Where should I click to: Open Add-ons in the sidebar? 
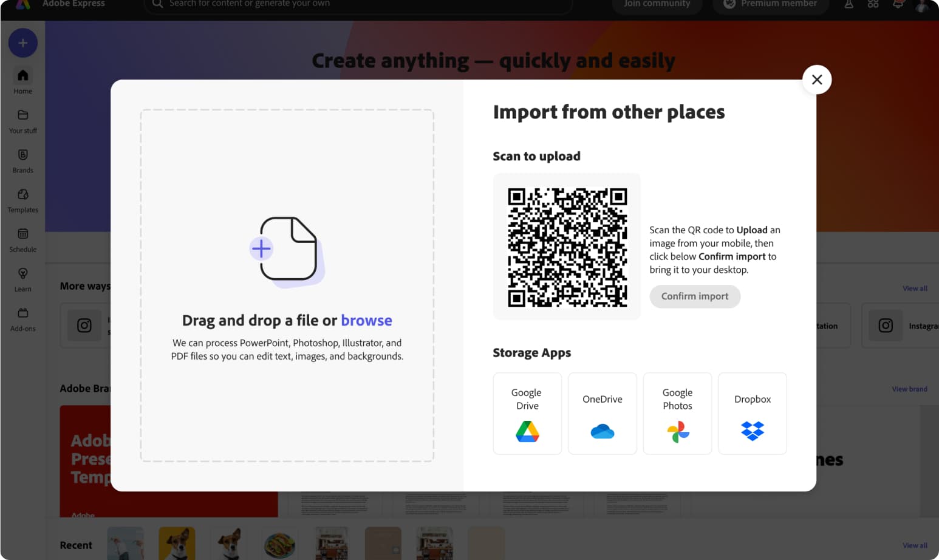point(23,319)
